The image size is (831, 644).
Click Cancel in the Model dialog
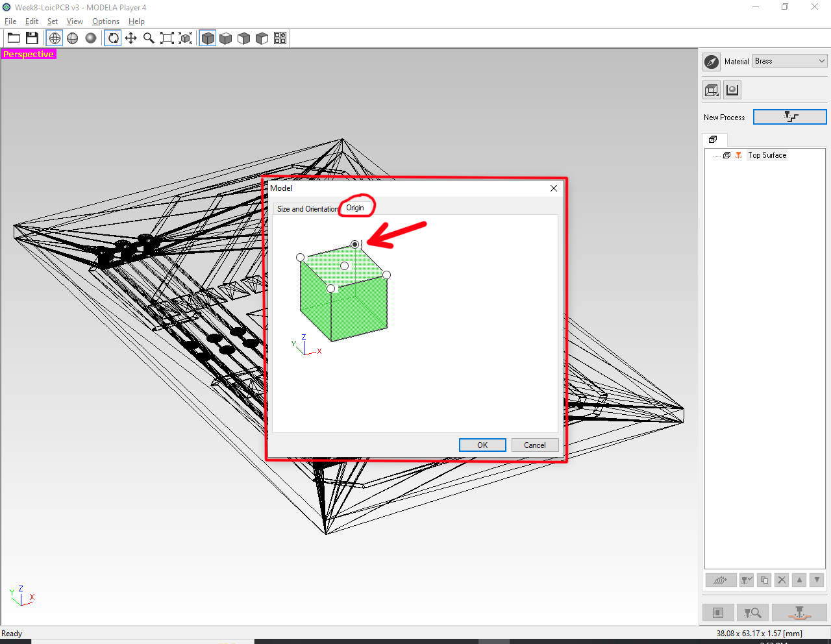(535, 445)
